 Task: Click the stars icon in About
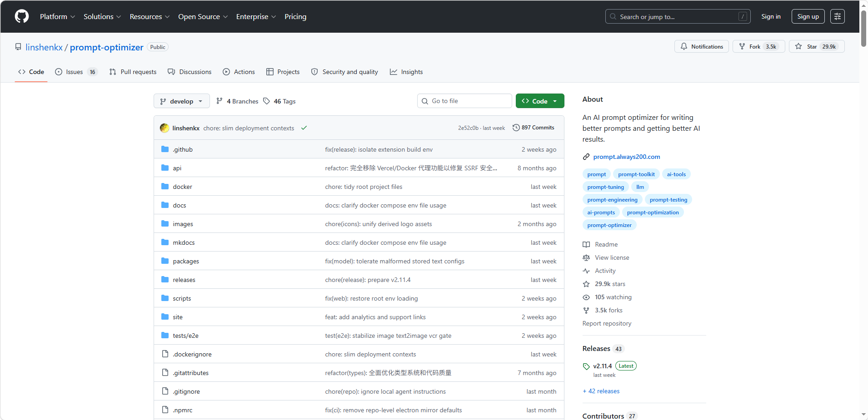(x=586, y=284)
